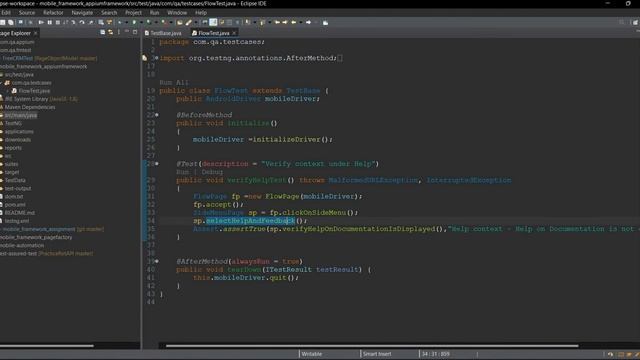Select FlowTest.java in Package Explorer tree

pos(34,91)
